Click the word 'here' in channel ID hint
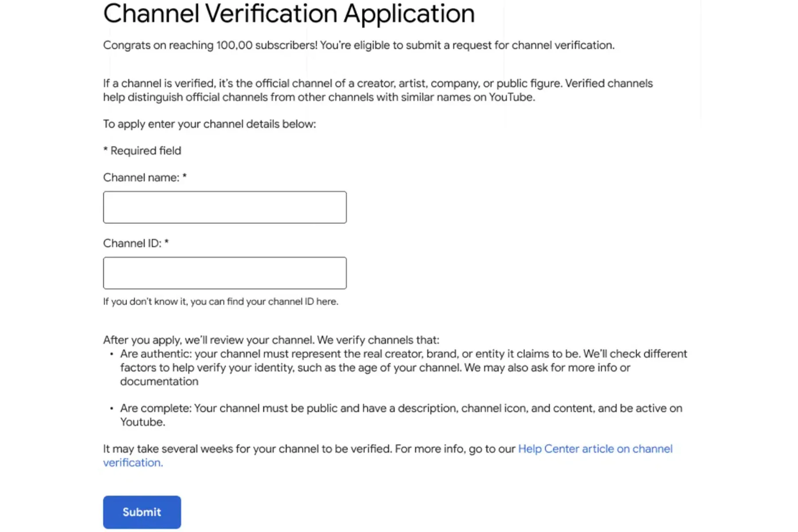 326,301
